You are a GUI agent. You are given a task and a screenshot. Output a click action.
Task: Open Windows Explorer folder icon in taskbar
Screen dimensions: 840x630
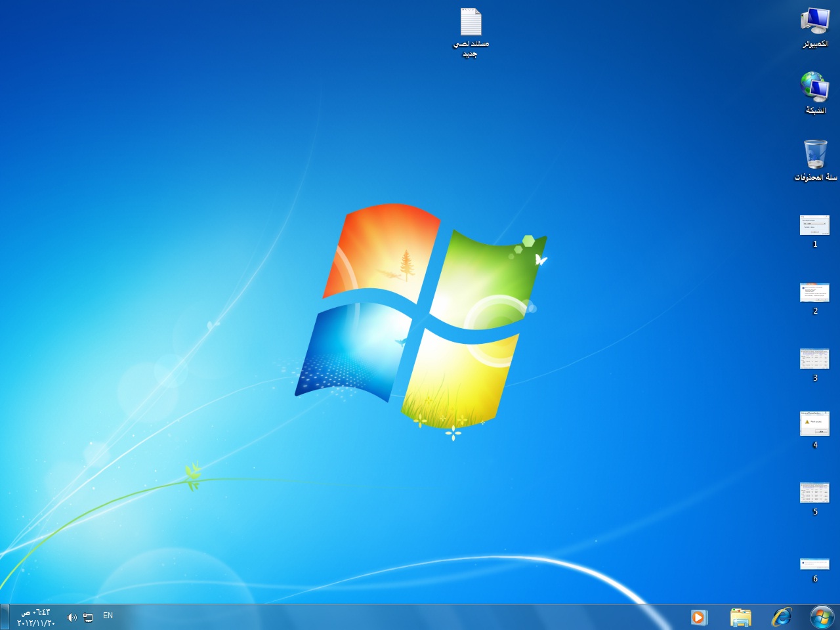click(x=740, y=617)
